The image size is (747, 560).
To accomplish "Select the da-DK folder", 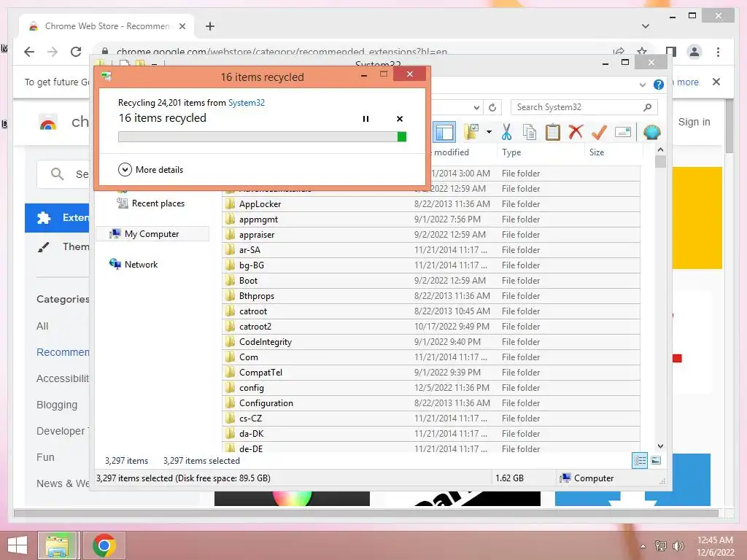I will click(x=430, y=433).
